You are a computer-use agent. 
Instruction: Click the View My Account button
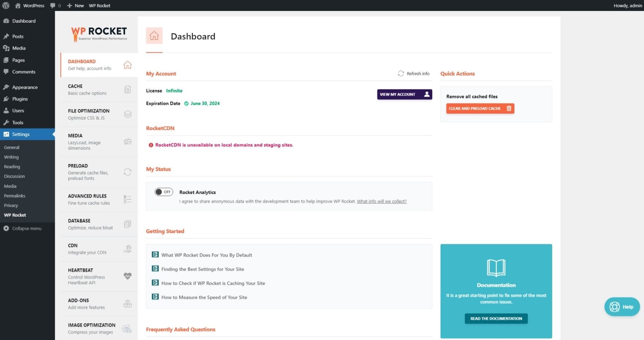coord(404,94)
